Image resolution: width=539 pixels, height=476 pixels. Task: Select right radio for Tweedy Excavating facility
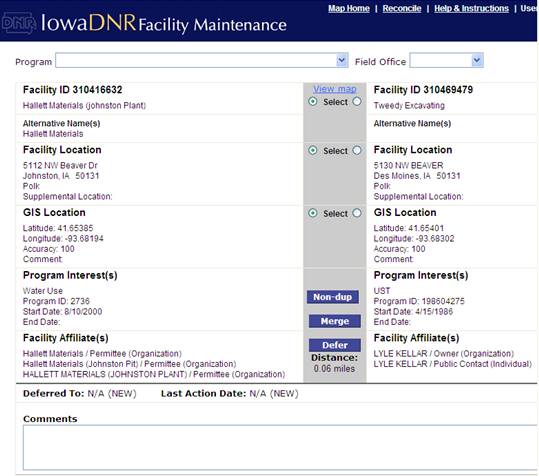pos(357,101)
